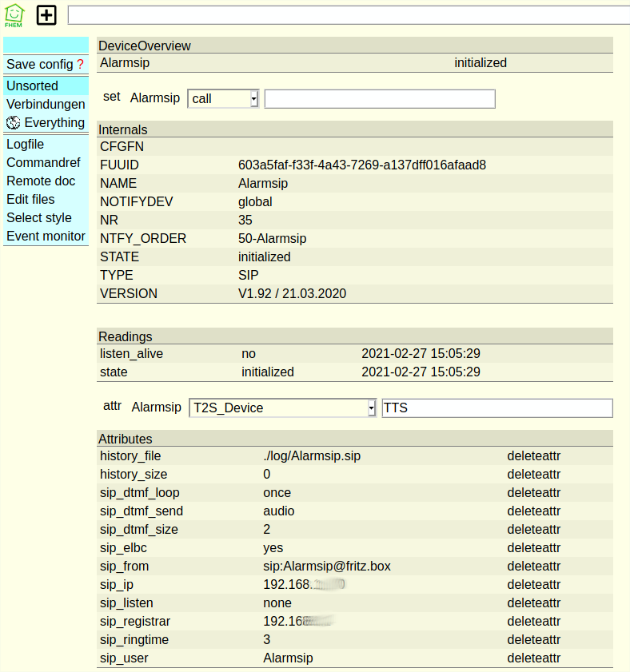
Task: Open the set command dropdown showing call
Action: [x=223, y=98]
